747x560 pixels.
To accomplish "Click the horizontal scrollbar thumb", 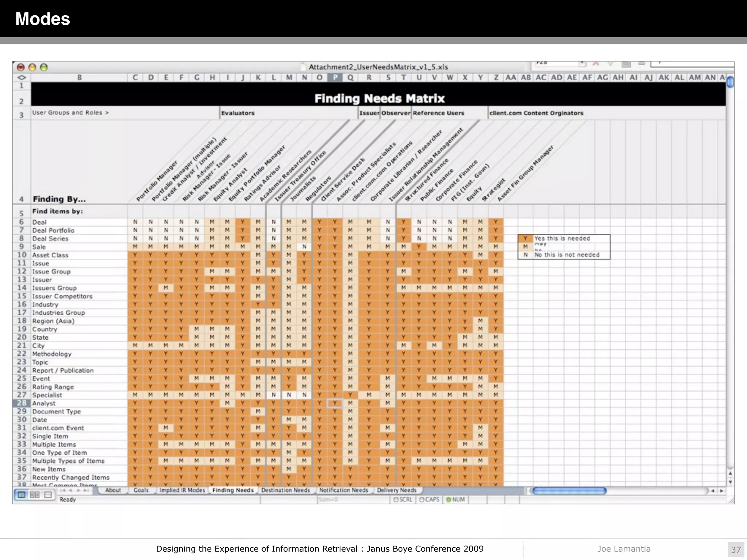I will [569, 491].
